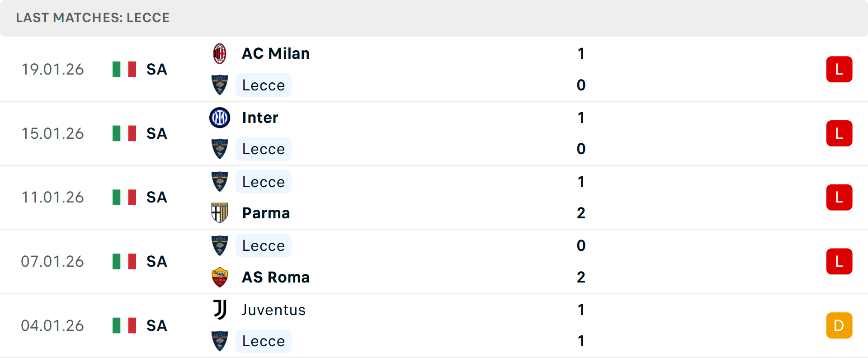Image resolution: width=868 pixels, height=358 pixels.
Task: Click the AS Roma club crest
Action: pyautogui.click(x=220, y=277)
